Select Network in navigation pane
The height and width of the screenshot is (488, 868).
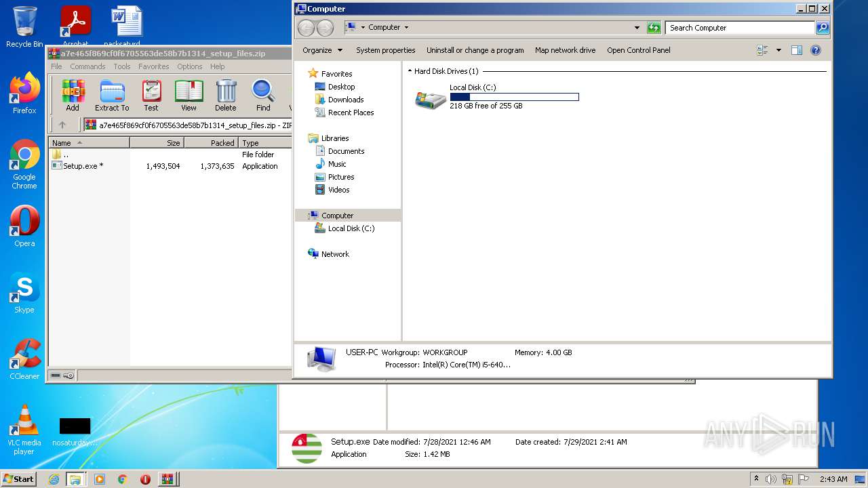click(x=335, y=254)
